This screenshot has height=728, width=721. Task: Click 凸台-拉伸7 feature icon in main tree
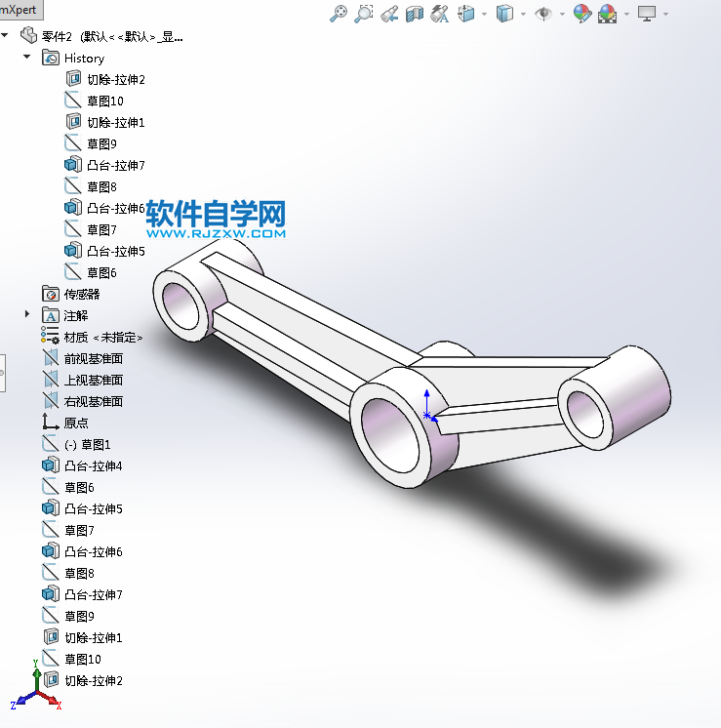[x=51, y=593]
